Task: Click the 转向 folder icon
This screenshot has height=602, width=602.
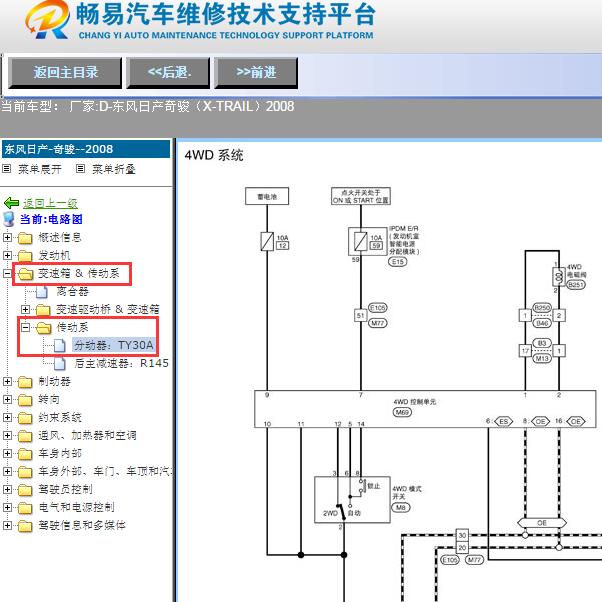Action: pyautogui.click(x=25, y=400)
